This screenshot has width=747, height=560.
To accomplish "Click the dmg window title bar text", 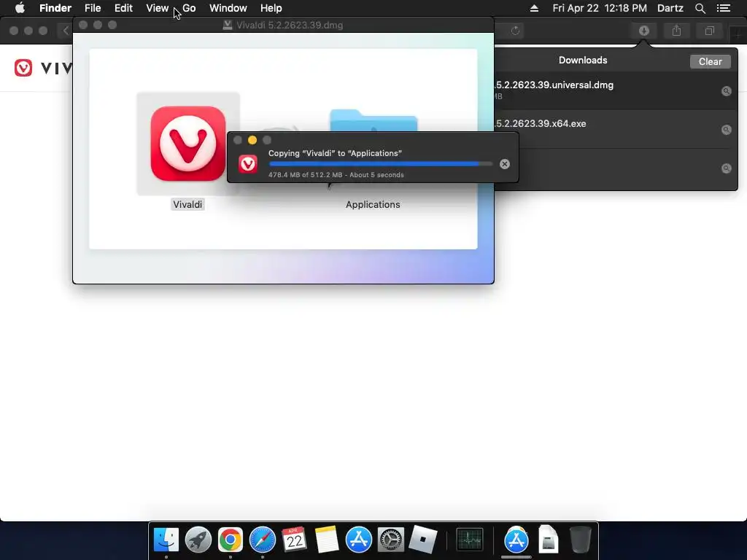I will coord(290,26).
